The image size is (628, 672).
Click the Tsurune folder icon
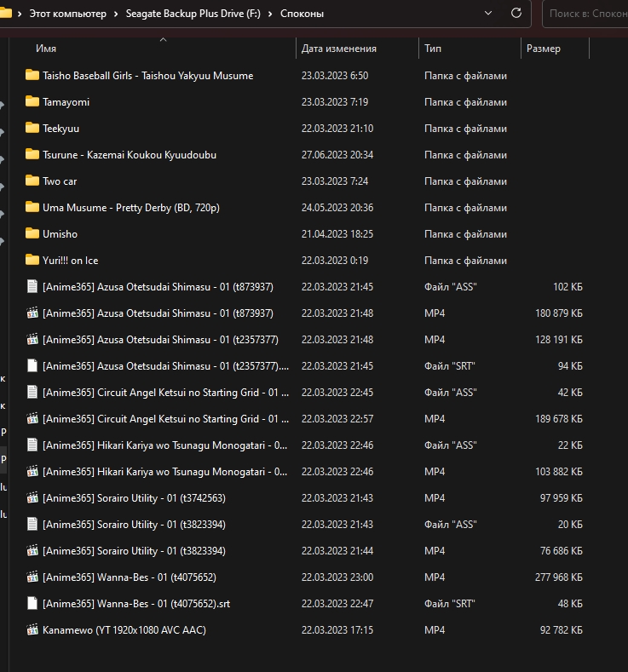coord(32,154)
